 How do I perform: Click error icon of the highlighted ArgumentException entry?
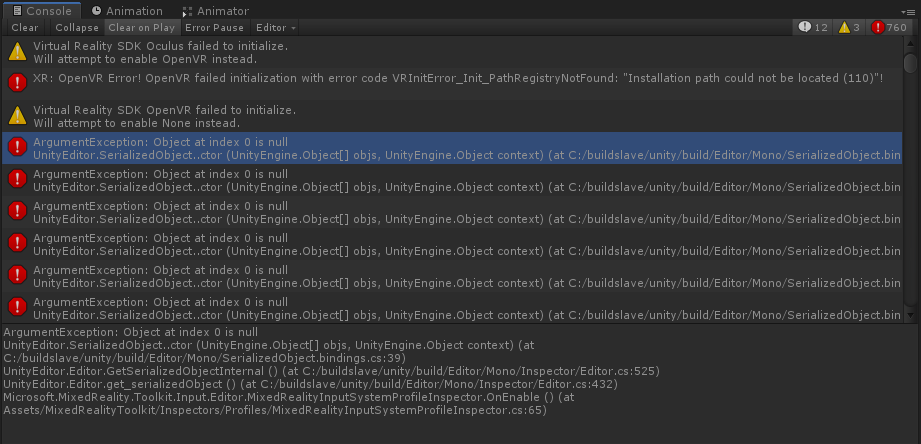(17, 147)
